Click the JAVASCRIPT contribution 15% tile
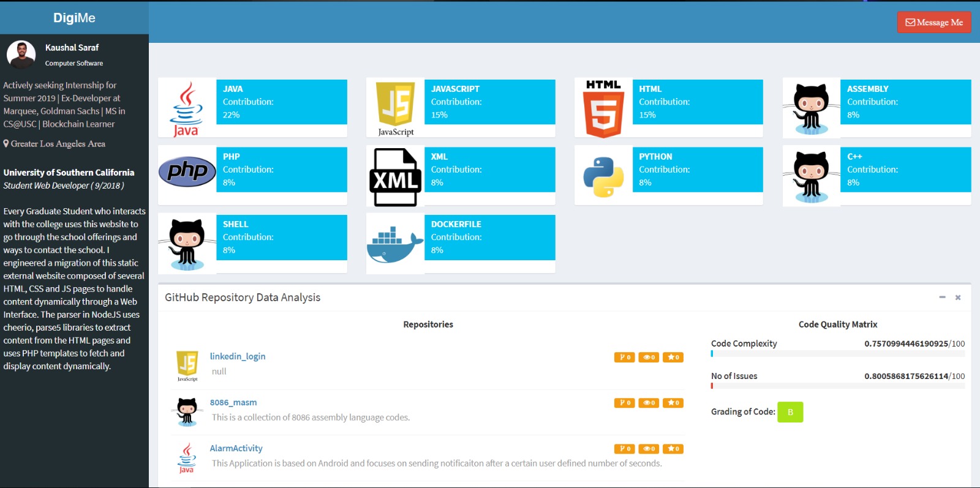The width and height of the screenshot is (980, 488). tap(490, 102)
